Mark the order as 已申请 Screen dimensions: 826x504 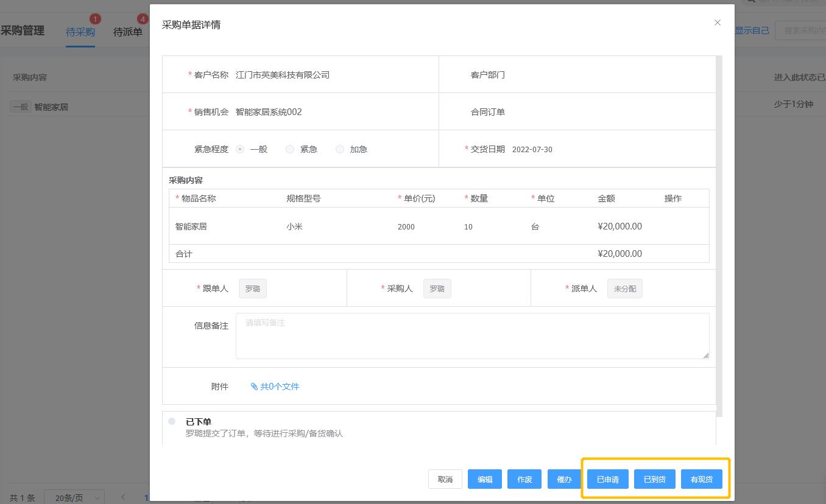coord(608,479)
